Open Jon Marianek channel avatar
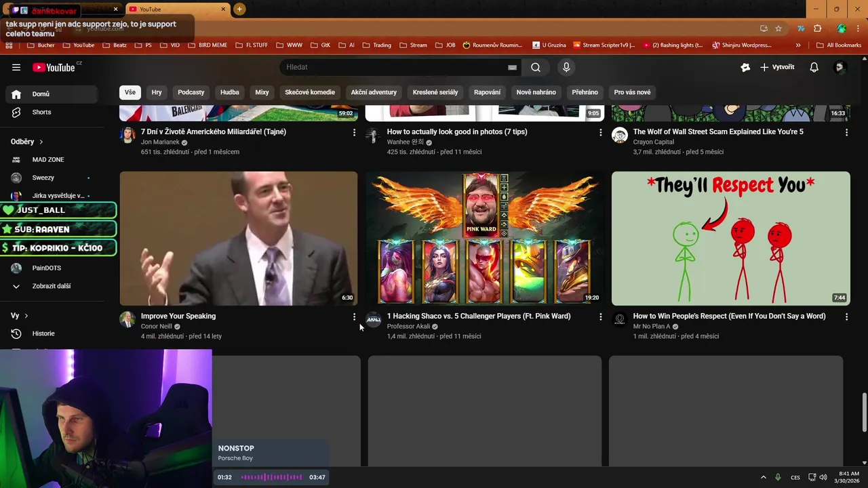 127,135
